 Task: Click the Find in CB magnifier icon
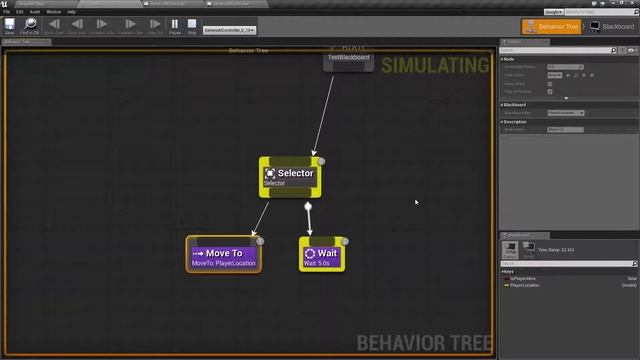(30, 26)
